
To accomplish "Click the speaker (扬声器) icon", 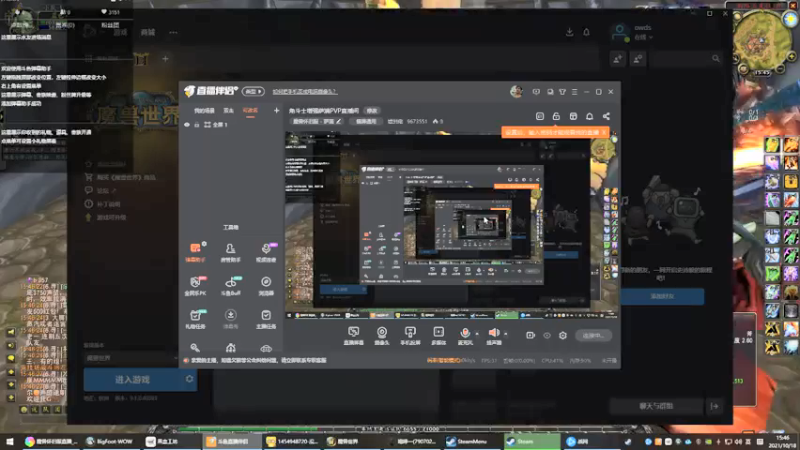I will pyautogui.click(x=493, y=333).
